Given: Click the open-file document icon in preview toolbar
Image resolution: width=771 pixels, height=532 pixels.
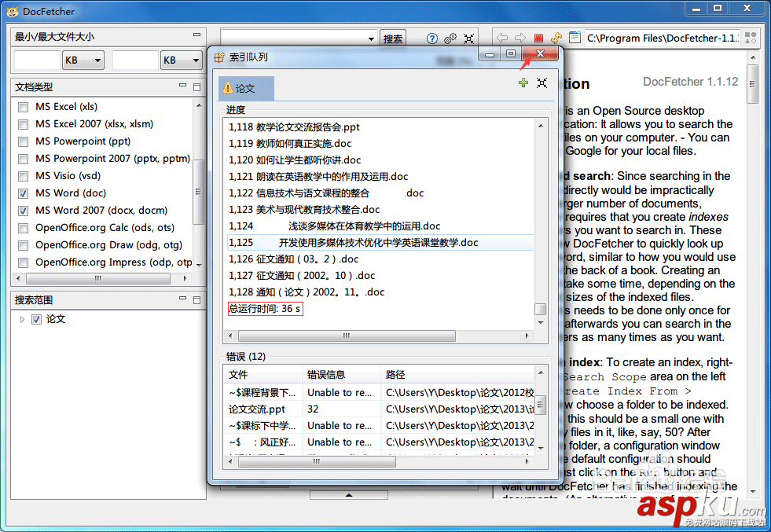Looking at the screenshot, I should [x=575, y=38].
